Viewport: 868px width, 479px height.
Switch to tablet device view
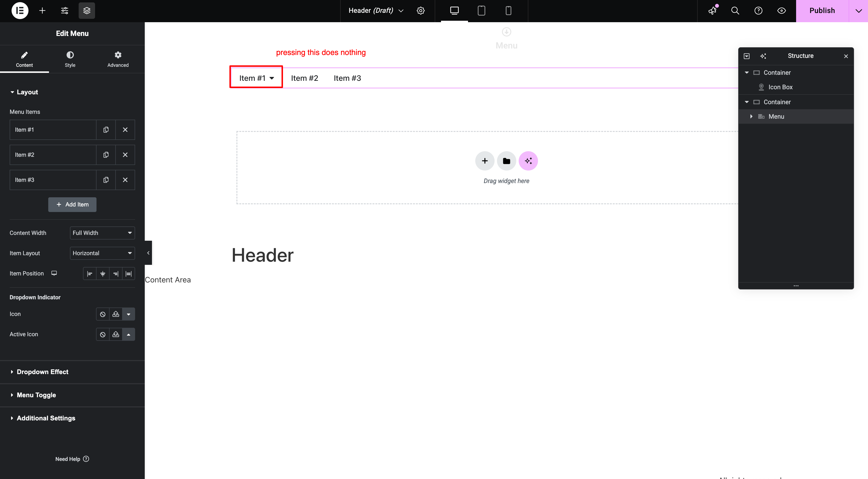[482, 10]
